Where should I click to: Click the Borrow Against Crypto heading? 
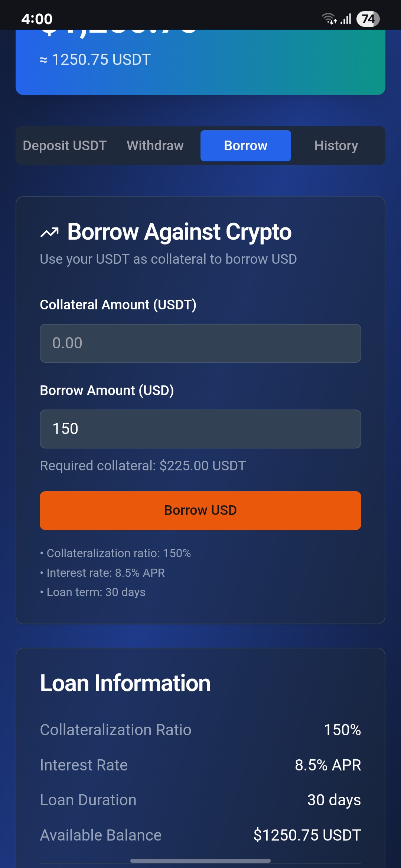179,232
